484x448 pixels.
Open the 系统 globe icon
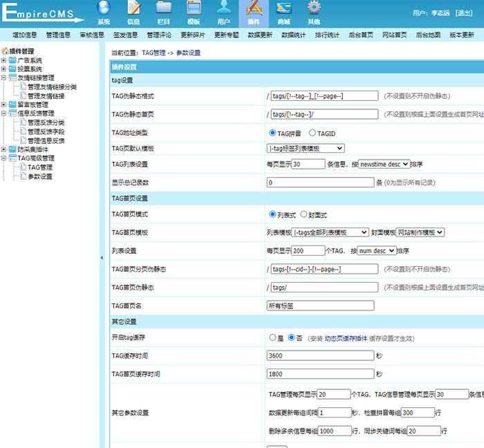click(x=104, y=8)
